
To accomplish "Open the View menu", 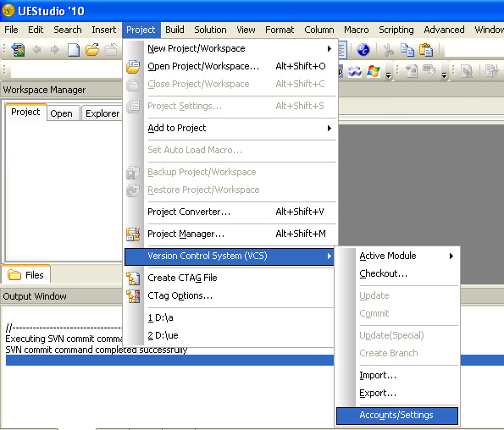I will 246,30.
